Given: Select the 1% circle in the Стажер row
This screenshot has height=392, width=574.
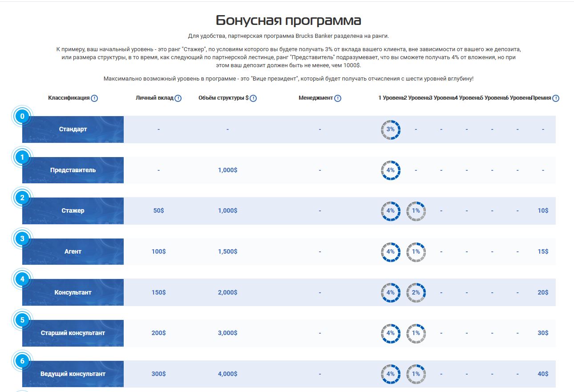Looking at the screenshot, I should (416, 211).
